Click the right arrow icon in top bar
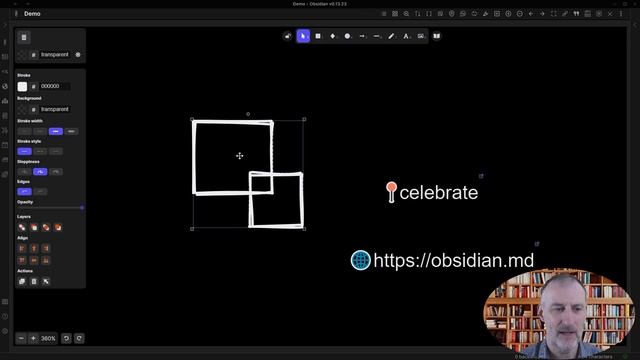The height and width of the screenshot is (360, 640). pyautogui.click(x=542, y=13)
